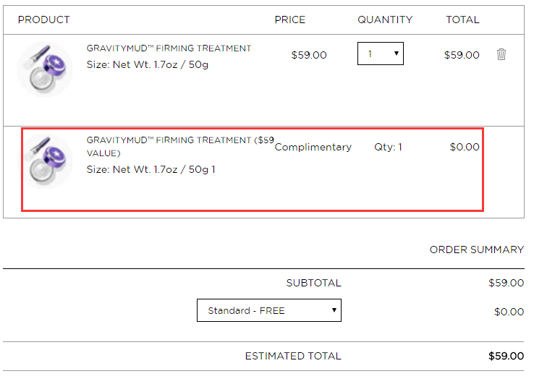Click the Complimentary price label
534x392 pixels.
pyautogui.click(x=313, y=147)
